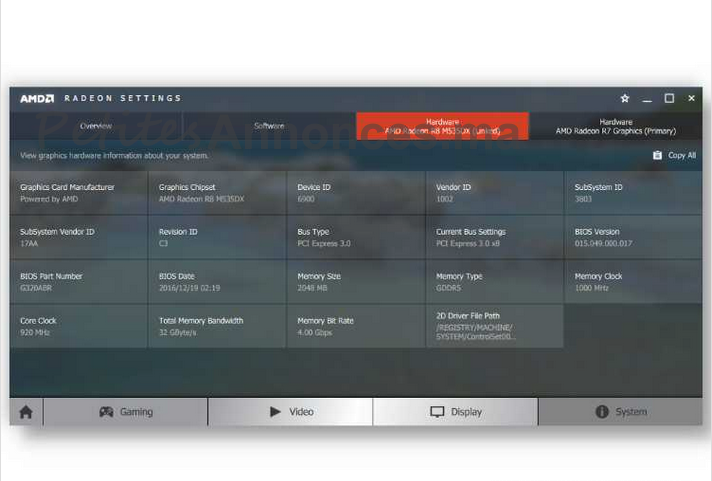712x481 pixels.
Task: Click the Copy All clipboard icon
Action: coord(657,155)
